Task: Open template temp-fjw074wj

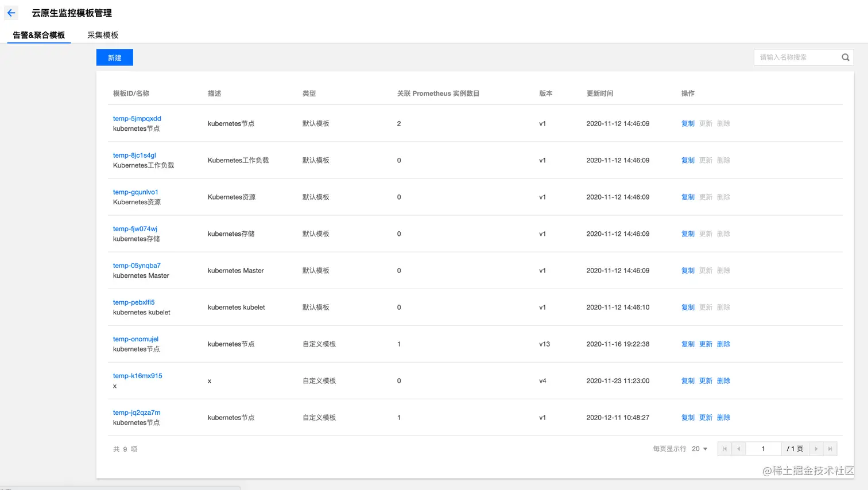Action: click(135, 229)
